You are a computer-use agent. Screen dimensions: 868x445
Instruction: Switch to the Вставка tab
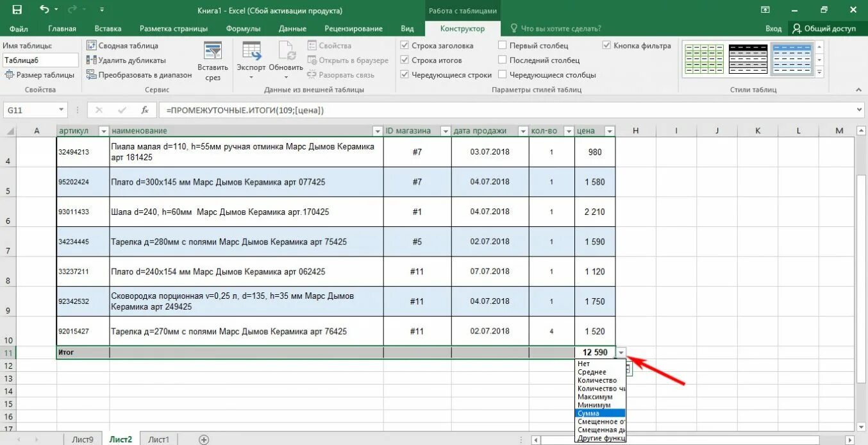coord(108,28)
